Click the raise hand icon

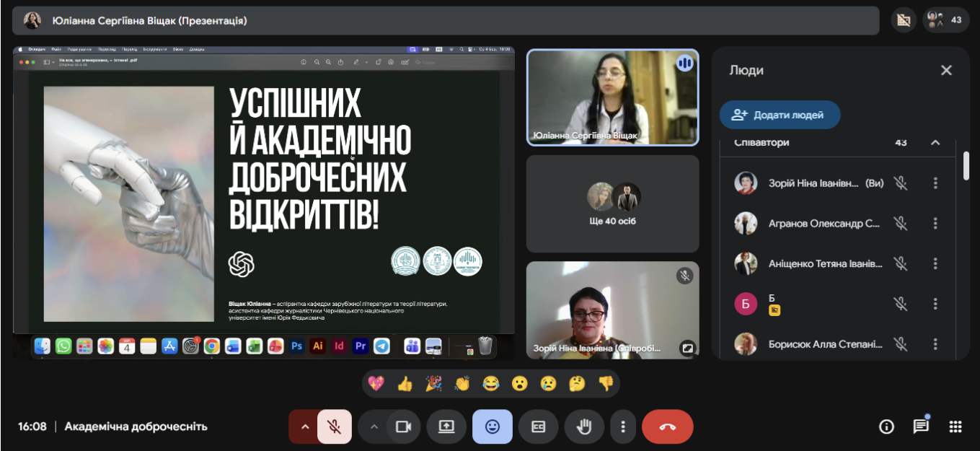(584, 426)
